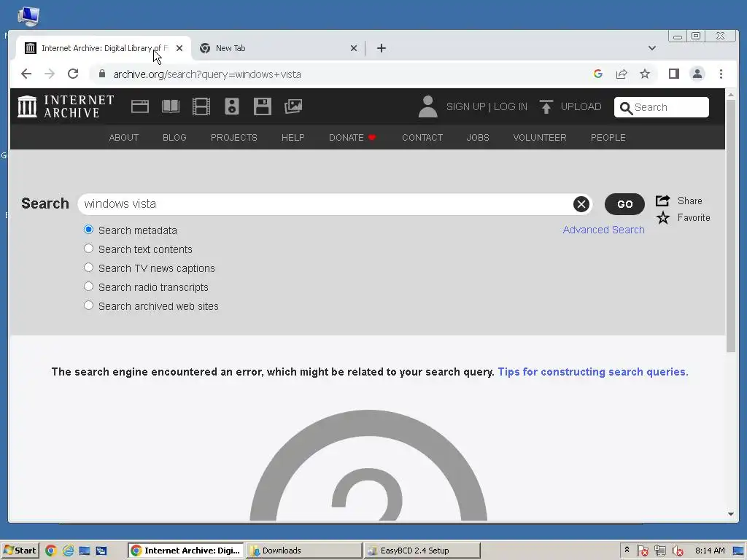Open the Texts book icon
The image size is (747, 560).
(x=171, y=106)
